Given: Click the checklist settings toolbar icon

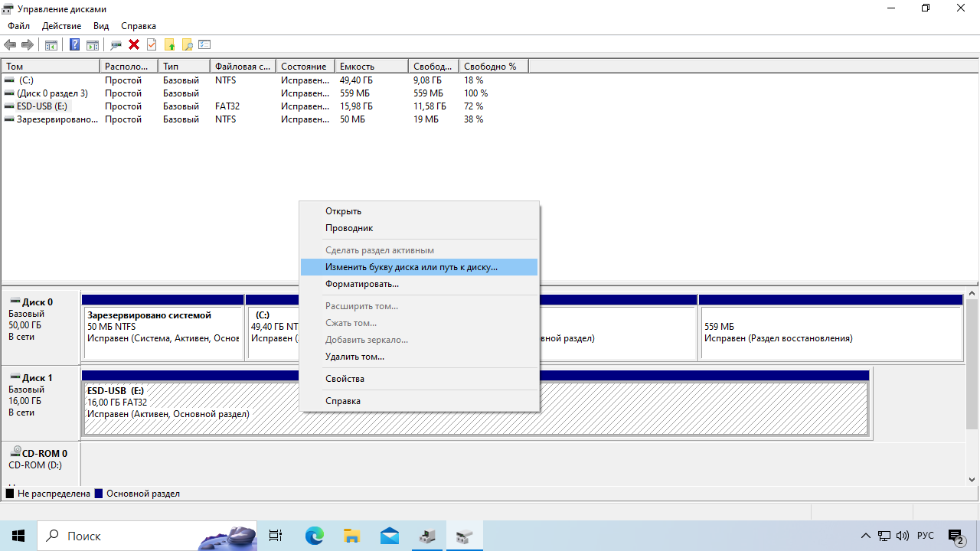Looking at the screenshot, I should tap(204, 45).
